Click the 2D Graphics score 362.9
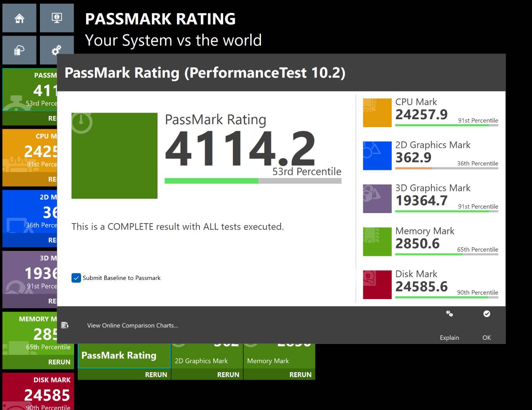Viewport: 532px width, 410px height. tap(414, 158)
